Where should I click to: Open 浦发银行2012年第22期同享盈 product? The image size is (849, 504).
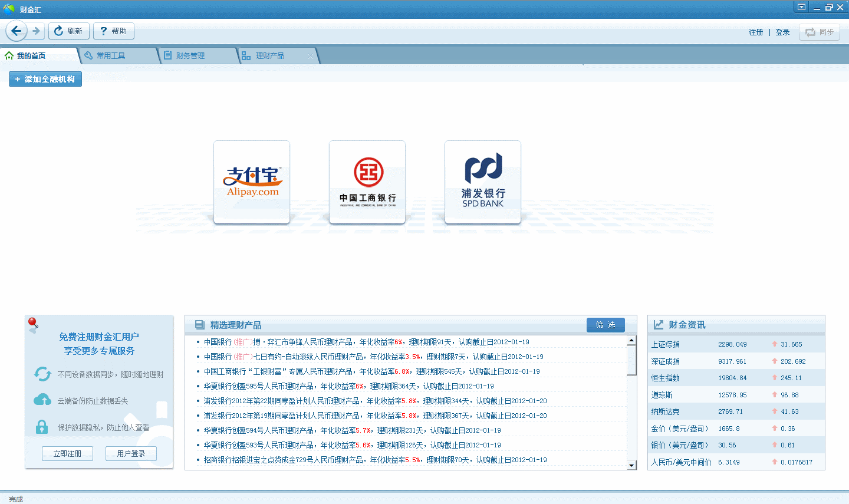[375, 401]
